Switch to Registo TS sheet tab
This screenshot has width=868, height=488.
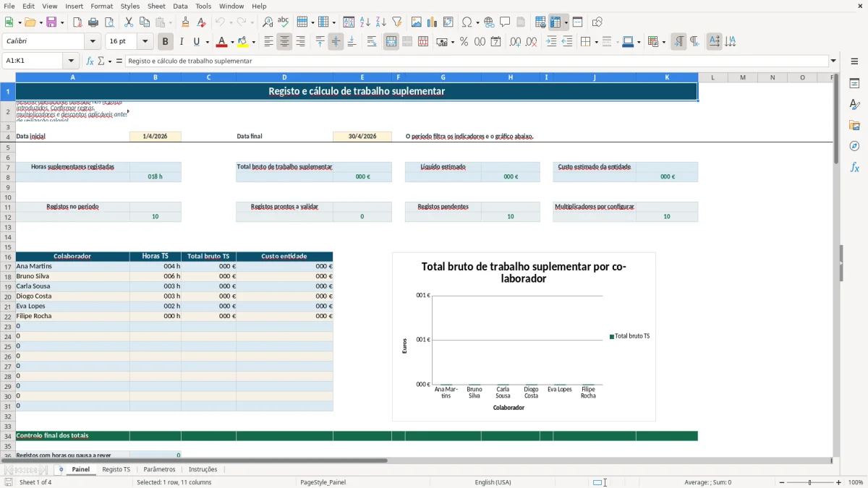coord(116,469)
